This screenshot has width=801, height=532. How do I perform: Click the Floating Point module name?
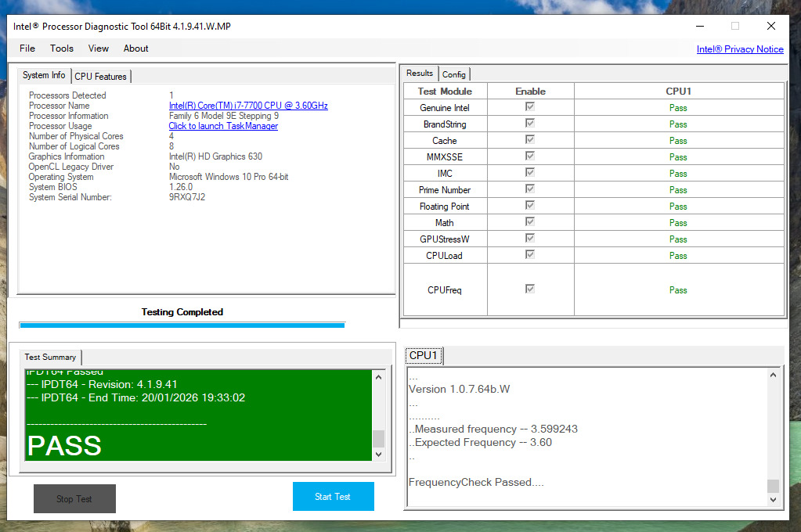[445, 207]
